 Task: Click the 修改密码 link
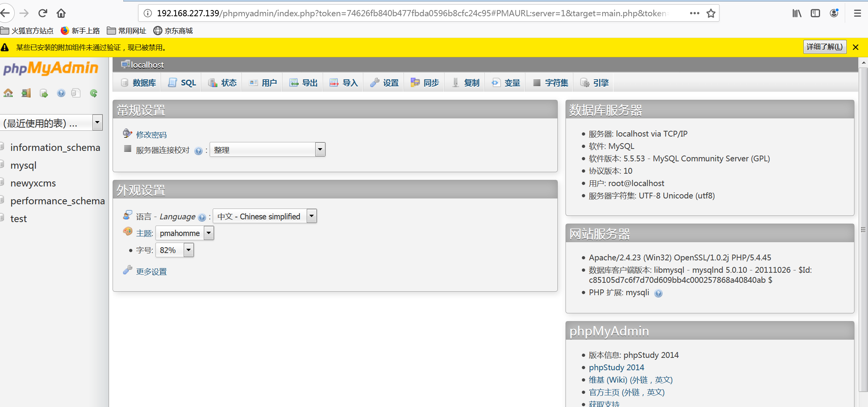click(151, 135)
